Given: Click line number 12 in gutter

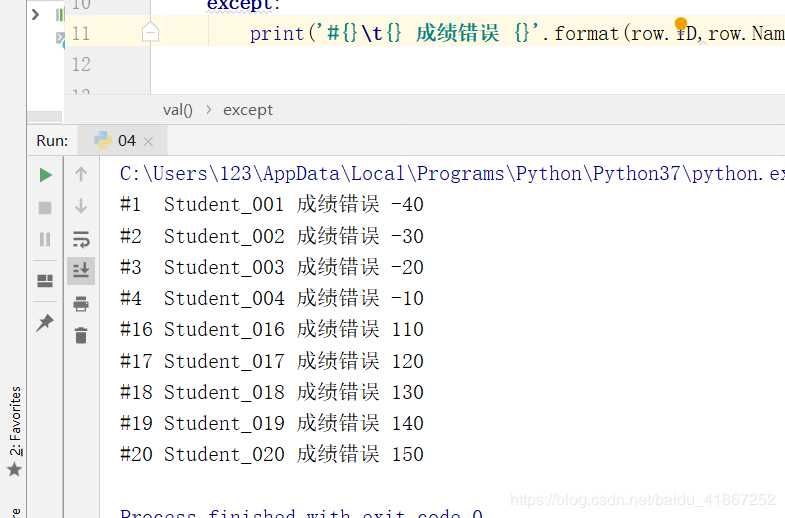Looking at the screenshot, I should [81, 65].
